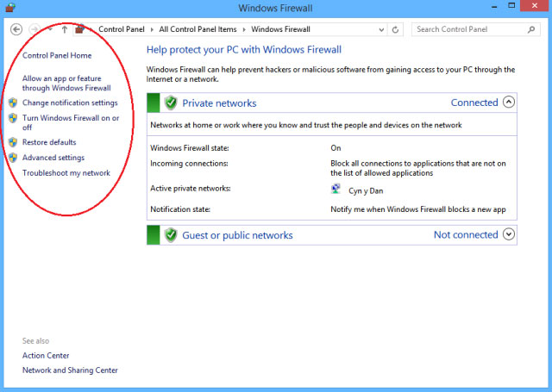Select Windows Firewall breadcrumb
This screenshot has width=552, height=392.
(x=280, y=29)
